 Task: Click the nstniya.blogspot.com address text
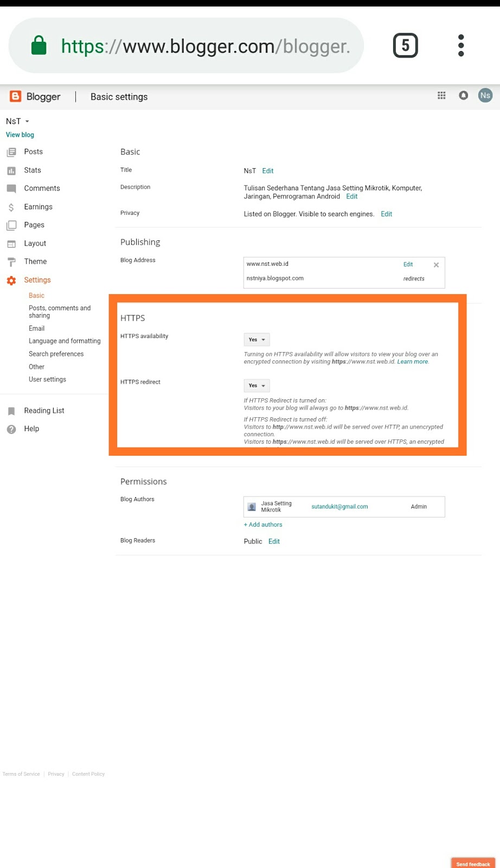275,278
